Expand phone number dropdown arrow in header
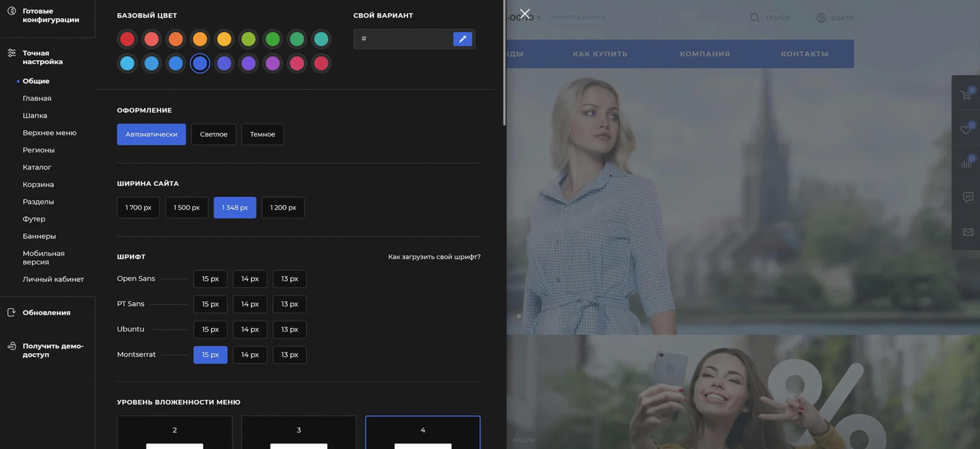The height and width of the screenshot is (449, 980). pos(538,17)
